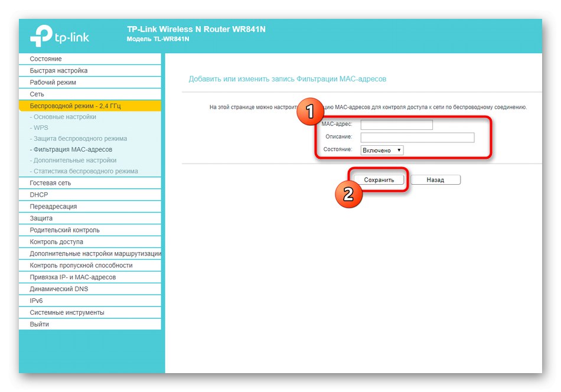561x392 pixels.
Task: Open the Состояние menu item
Action: [90, 58]
